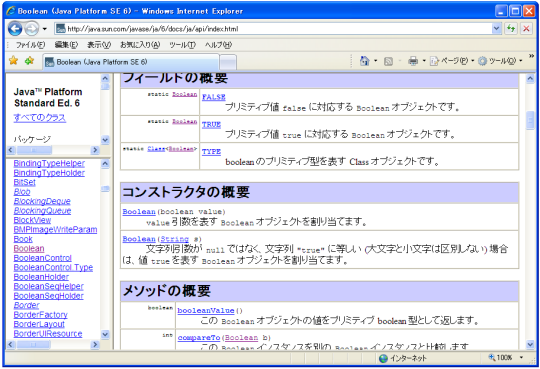
Task: Click the package frame scroll up arrow
Action: [x=105, y=79]
